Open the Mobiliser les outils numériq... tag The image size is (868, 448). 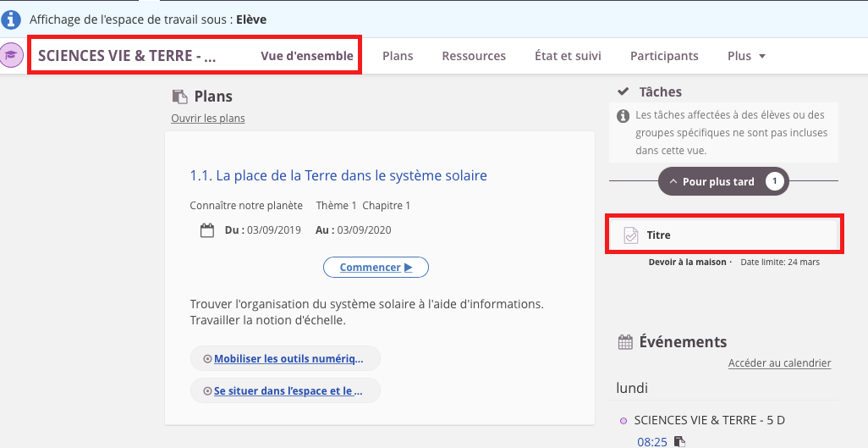click(x=286, y=358)
